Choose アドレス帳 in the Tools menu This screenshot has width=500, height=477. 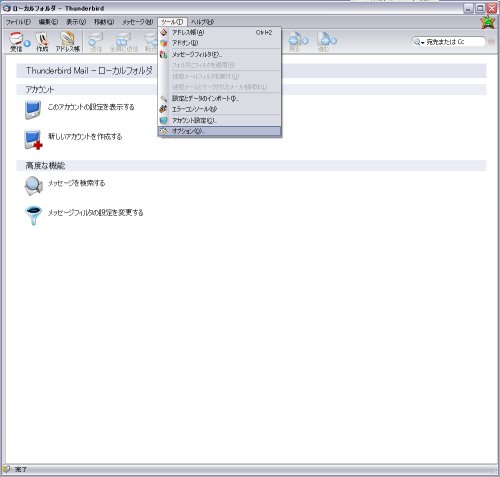pos(219,32)
